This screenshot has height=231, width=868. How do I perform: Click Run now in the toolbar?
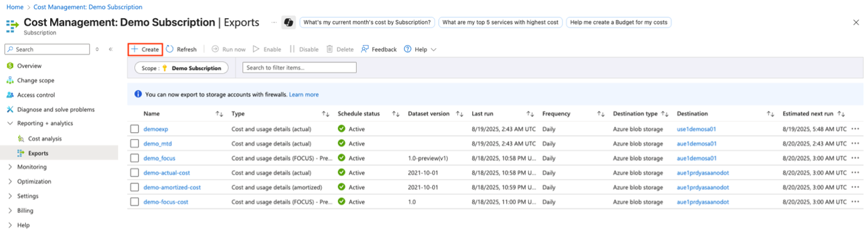(x=228, y=49)
